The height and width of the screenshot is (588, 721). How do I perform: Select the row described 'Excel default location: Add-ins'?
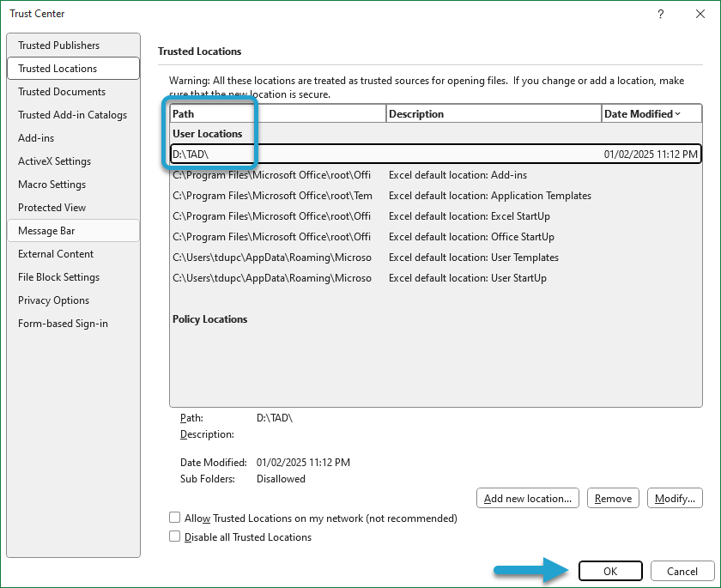pyautogui.click(x=436, y=175)
